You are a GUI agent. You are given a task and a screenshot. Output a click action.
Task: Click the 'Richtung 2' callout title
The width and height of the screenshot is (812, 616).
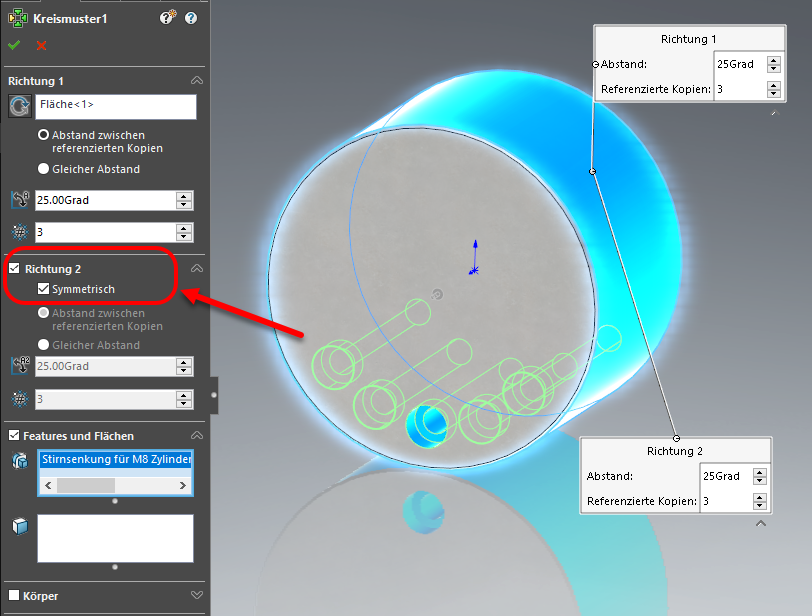[675, 451]
